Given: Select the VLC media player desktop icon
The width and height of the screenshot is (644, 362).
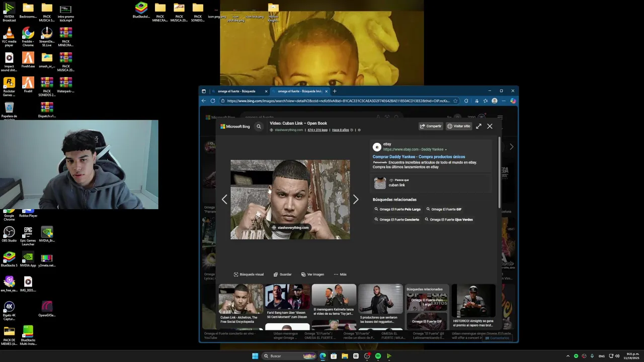Looking at the screenshot, I should tap(9, 37).
